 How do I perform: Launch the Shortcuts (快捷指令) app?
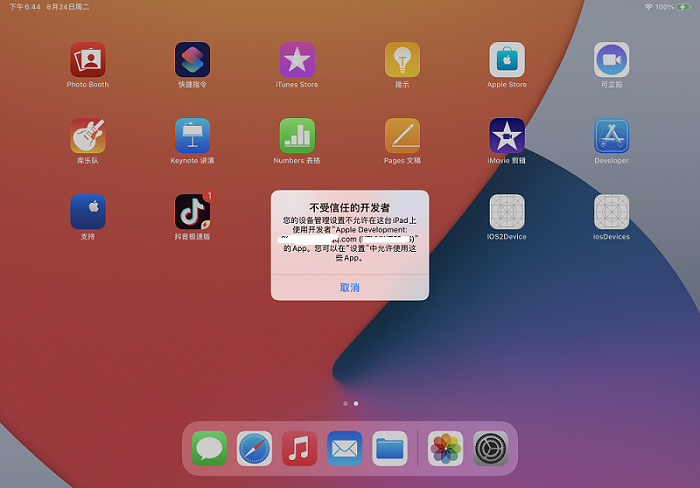pos(192,60)
